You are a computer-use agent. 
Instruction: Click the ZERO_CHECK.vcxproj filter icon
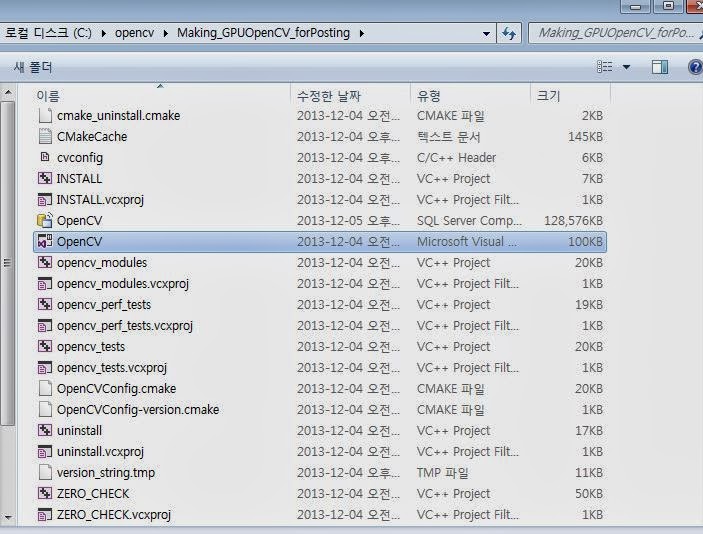click(45, 514)
